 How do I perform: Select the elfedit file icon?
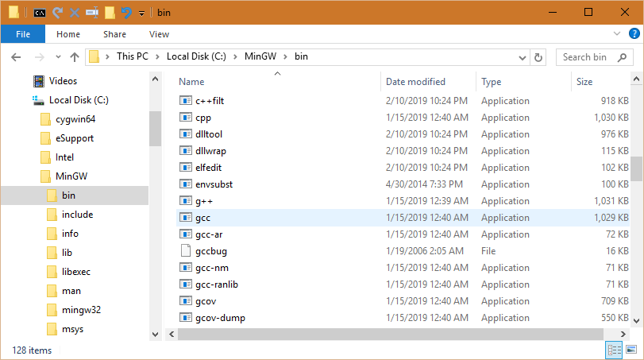pyautogui.click(x=186, y=167)
